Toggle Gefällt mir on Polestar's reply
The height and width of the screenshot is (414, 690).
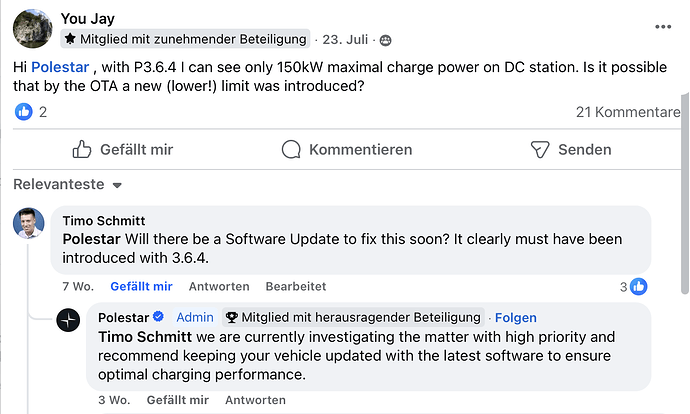[x=177, y=400]
